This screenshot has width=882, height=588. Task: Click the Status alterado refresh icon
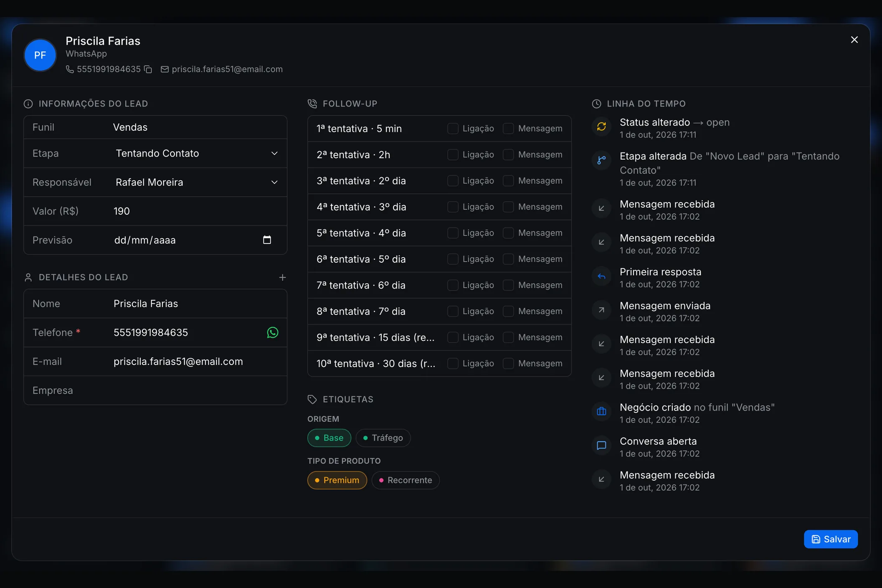pos(601,127)
